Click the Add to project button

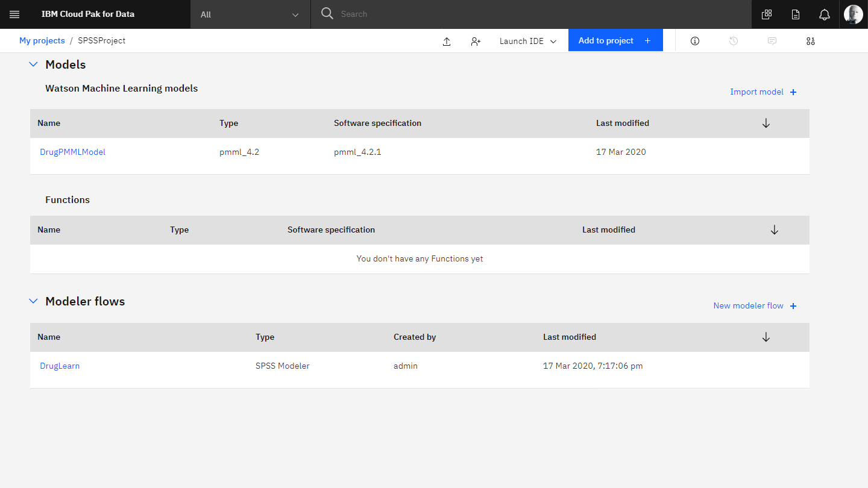(x=615, y=40)
